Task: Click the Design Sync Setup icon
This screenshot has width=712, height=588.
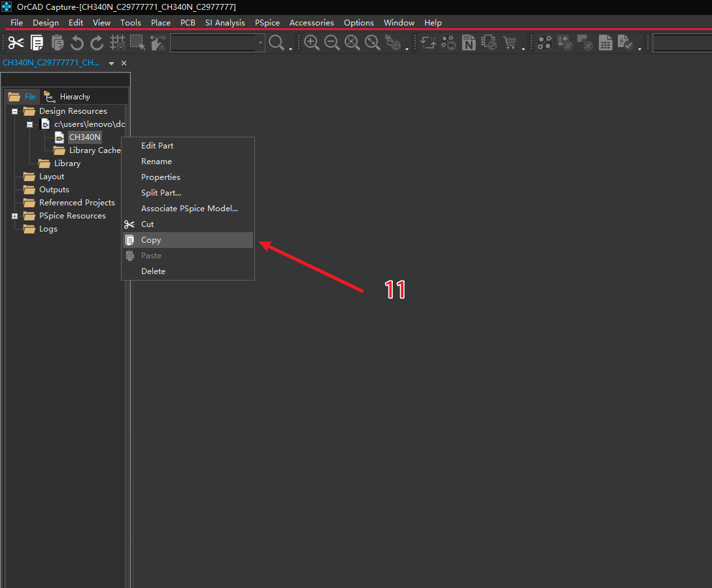Action: (565, 43)
